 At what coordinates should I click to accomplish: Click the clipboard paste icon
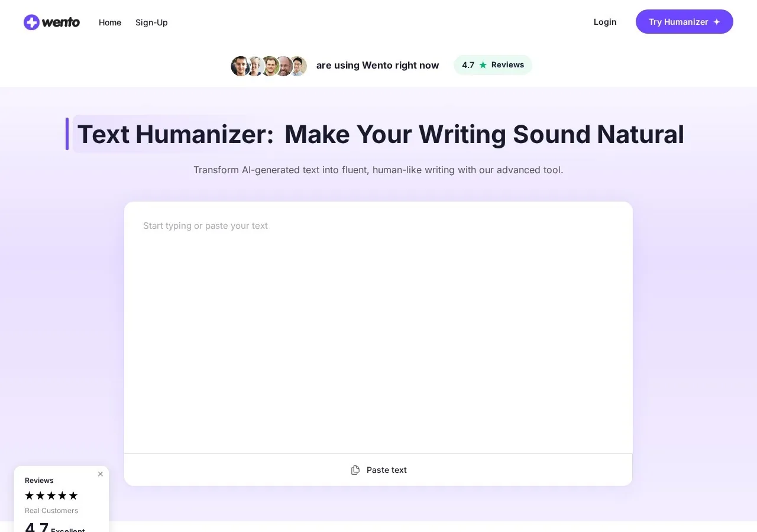click(355, 470)
